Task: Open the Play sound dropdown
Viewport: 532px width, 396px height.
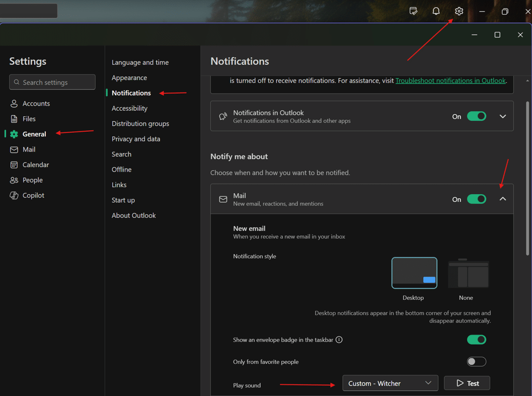Action: (390, 383)
